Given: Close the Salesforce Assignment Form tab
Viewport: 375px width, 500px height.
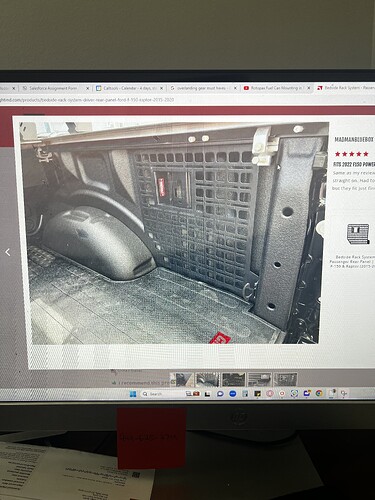Looking at the screenshot, I should coord(88,88).
